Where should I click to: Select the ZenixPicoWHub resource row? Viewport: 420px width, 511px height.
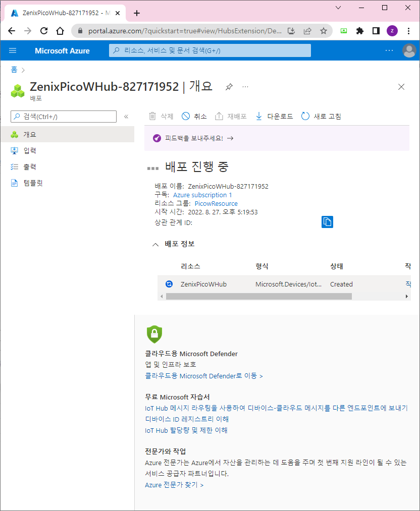pos(284,284)
